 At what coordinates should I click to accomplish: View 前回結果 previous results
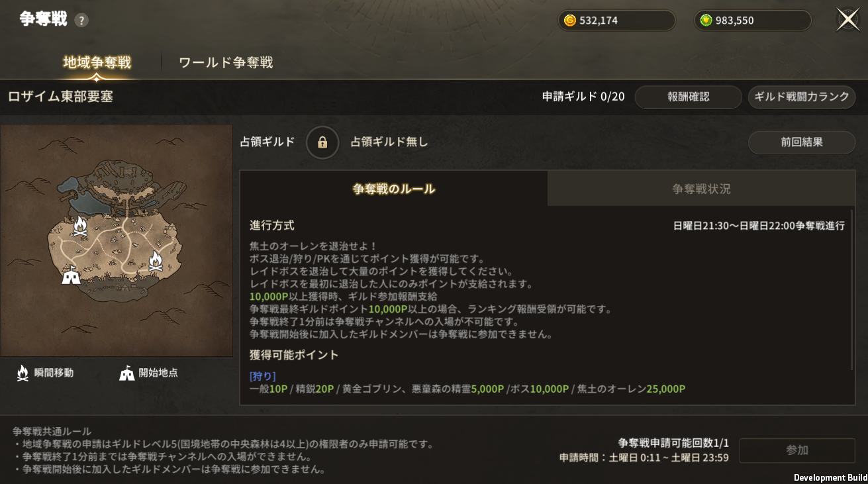(x=802, y=142)
